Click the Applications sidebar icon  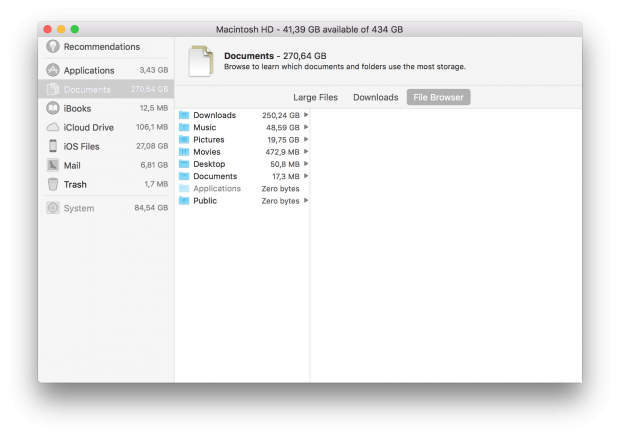[x=53, y=70]
